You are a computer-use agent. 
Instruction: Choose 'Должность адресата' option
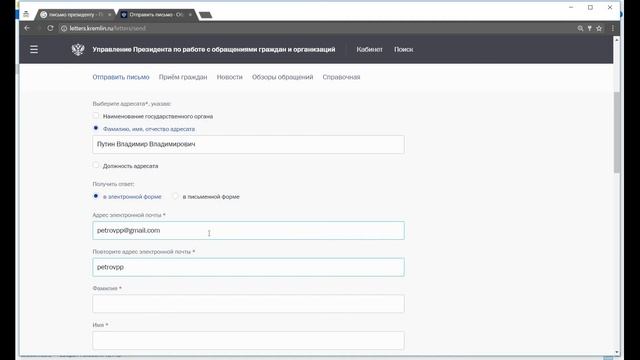96,165
